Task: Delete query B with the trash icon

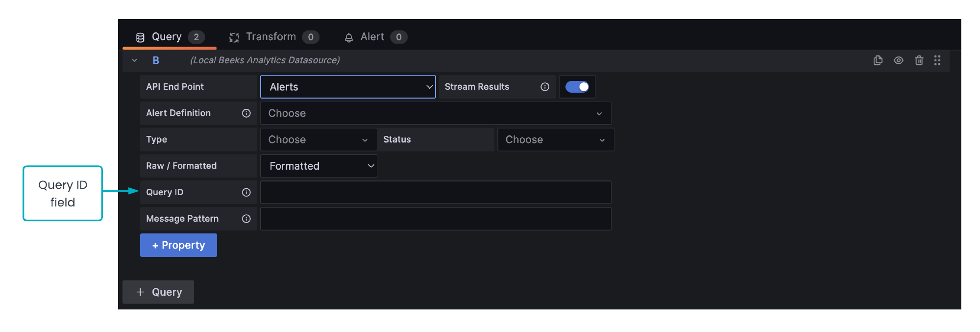Action: [x=919, y=60]
